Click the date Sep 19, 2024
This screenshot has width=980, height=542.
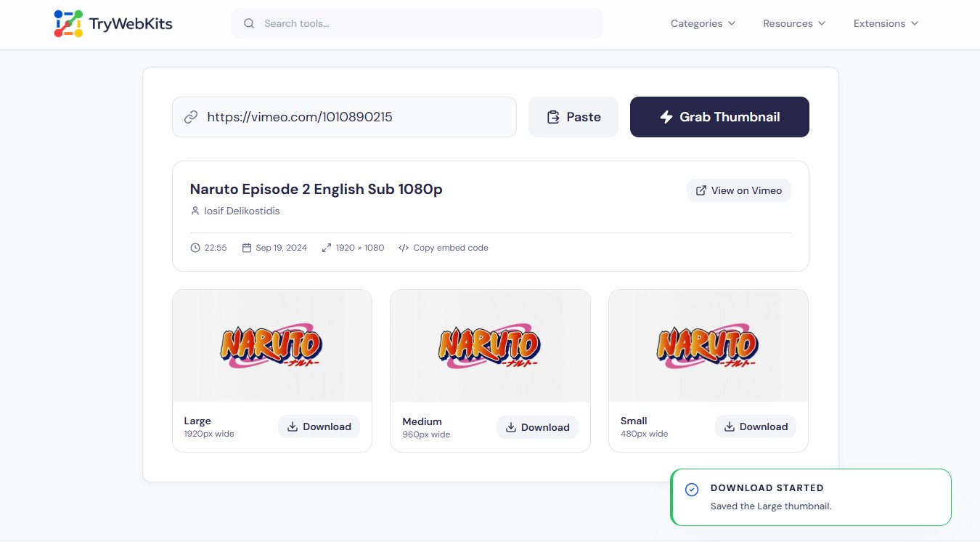point(281,248)
